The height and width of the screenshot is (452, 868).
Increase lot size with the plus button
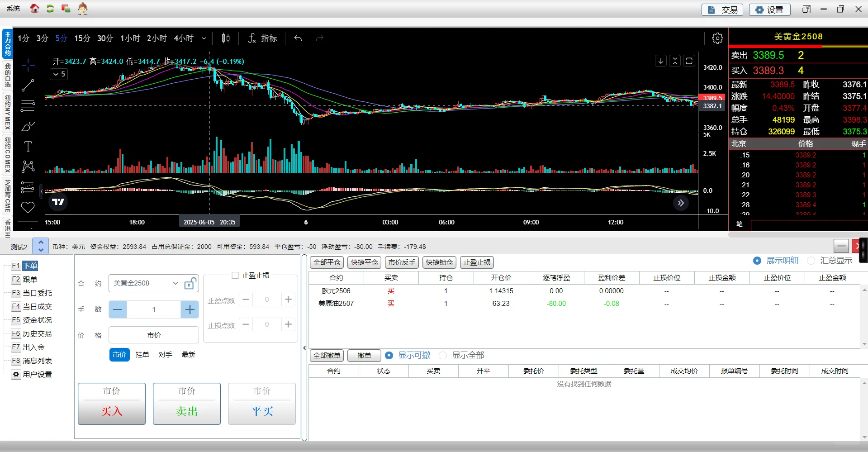pyautogui.click(x=190, y=309)
